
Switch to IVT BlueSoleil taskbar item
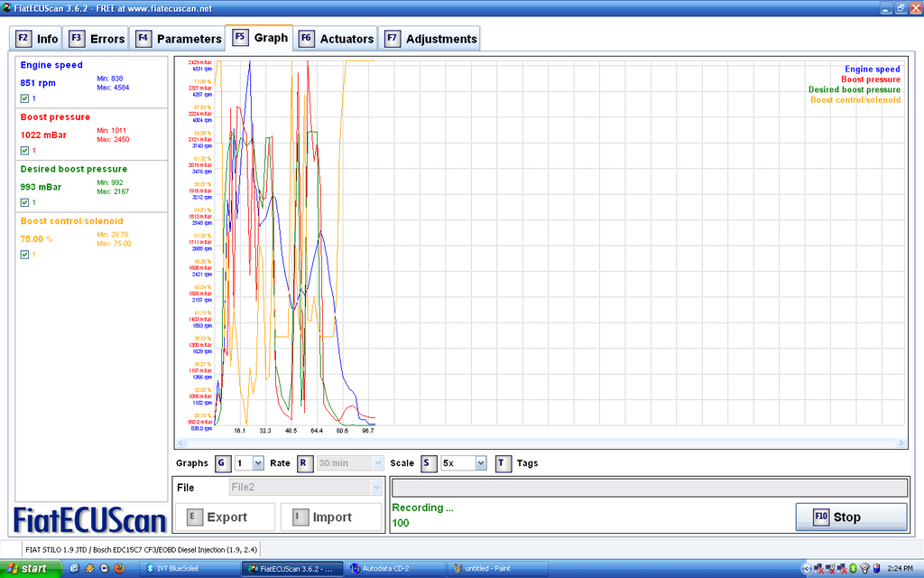[x=189, y=569]
